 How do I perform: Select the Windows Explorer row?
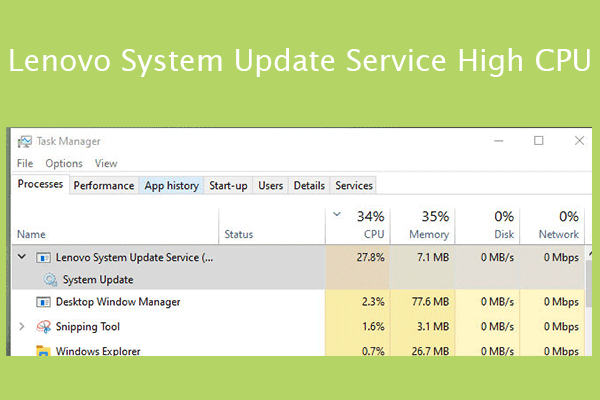click(x=298, y=349)
